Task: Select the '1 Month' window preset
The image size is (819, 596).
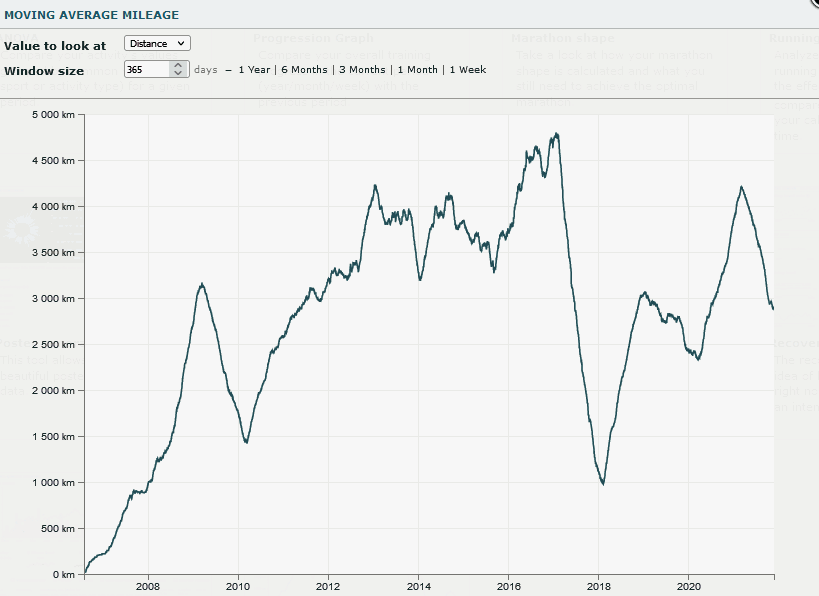Action: point(417,70)
